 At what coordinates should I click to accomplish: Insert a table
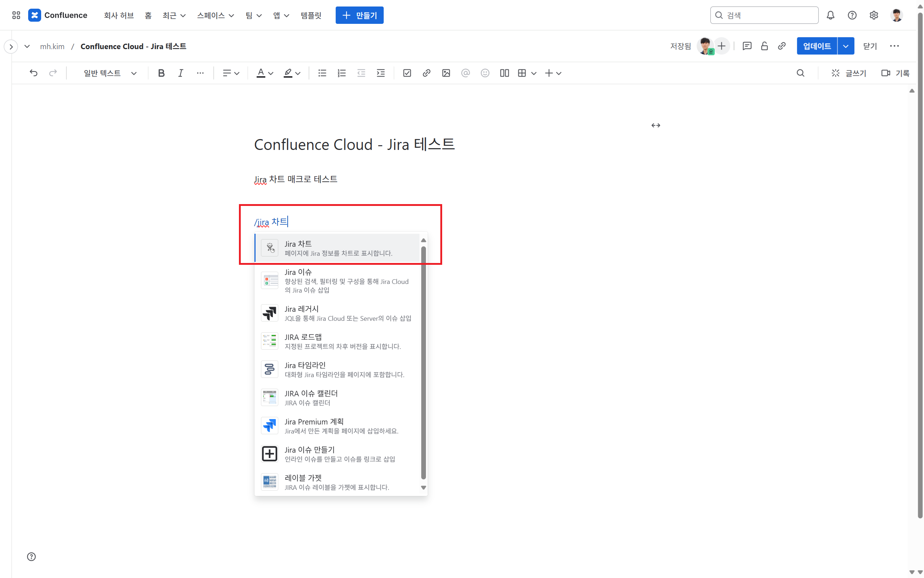pyautogui.click(x=522, y=73)
